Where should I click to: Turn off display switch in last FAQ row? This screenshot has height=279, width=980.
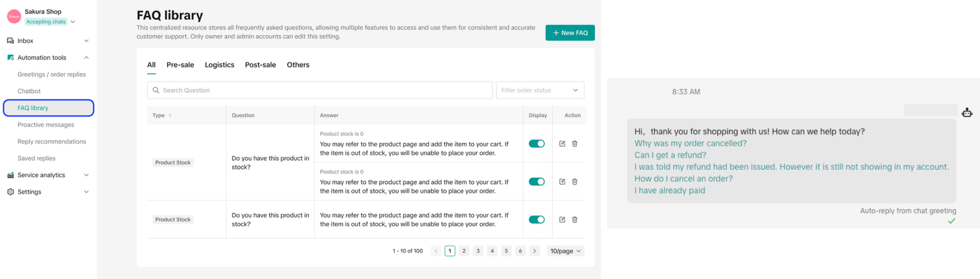click(x=537, y=219)
